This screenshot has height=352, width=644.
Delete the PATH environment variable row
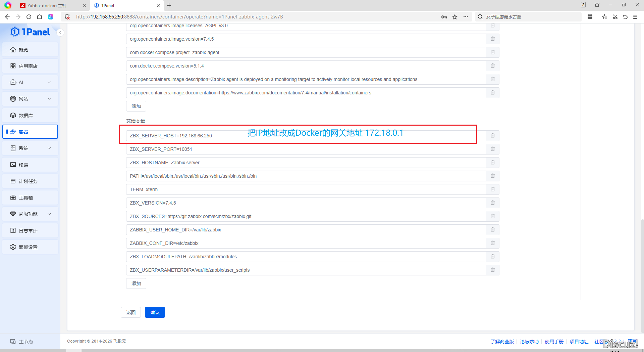[x=492, y=176]
